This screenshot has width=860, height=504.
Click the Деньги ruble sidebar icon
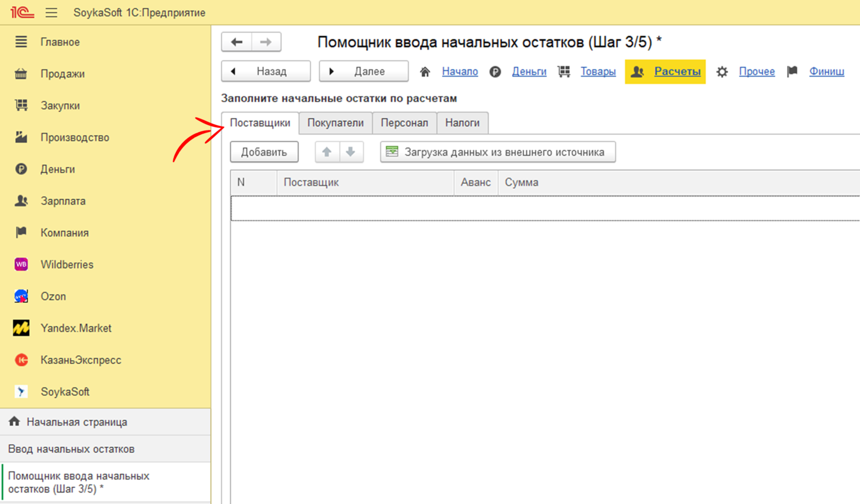coord(21,169)
